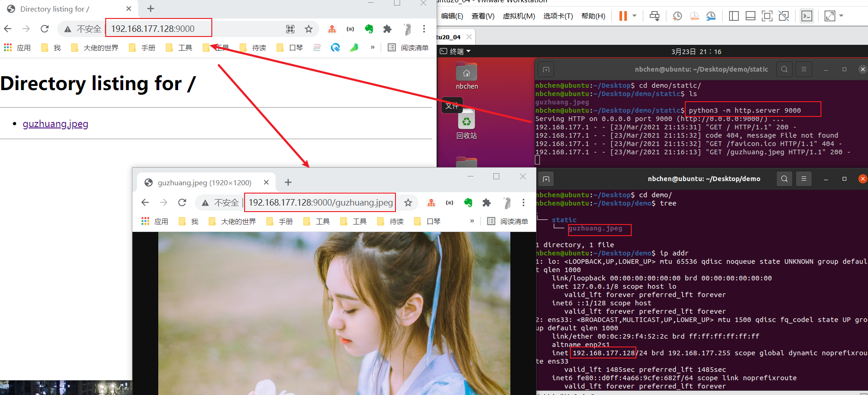Screen dimensions: 868x395
Task: Select the guzhuang.jpeg (1920×1200) browser tab
Action: tap(206, 182)
